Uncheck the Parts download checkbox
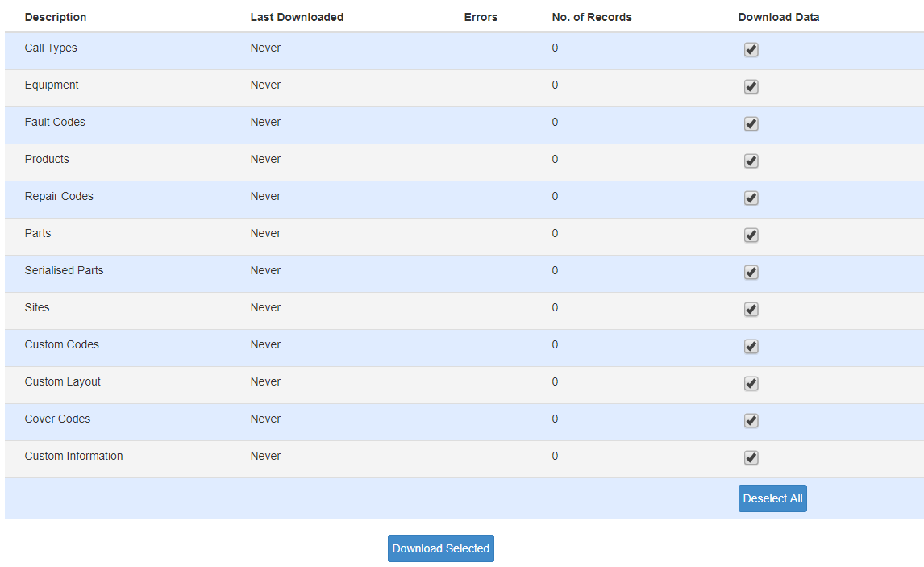924x567 pixels. pos(751,236)
